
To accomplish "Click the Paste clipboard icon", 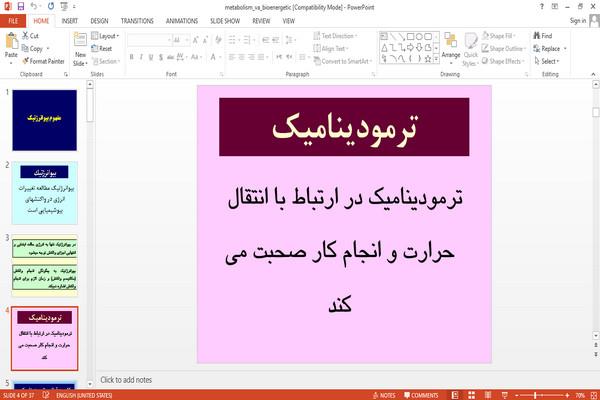I will click(x=11, y=41).
